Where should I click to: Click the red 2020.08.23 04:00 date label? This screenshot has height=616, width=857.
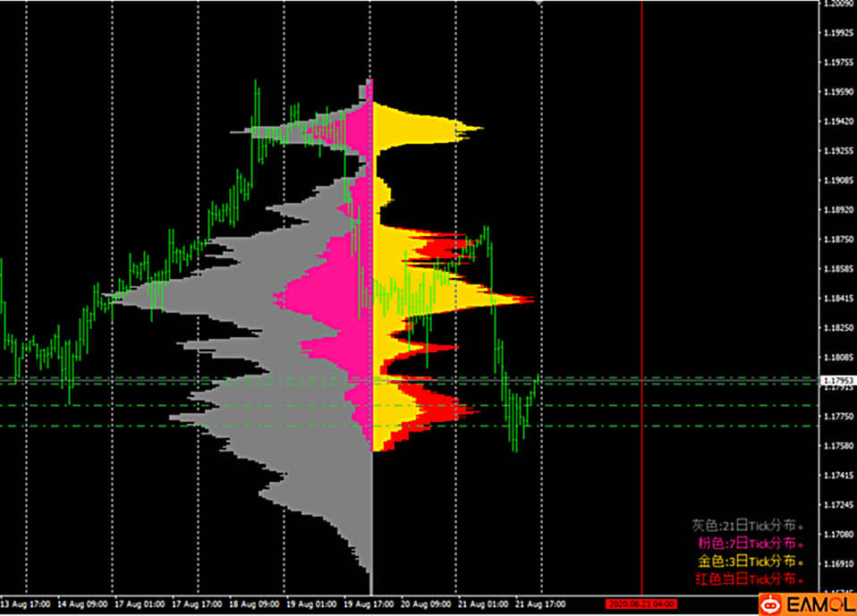(636, 604)
